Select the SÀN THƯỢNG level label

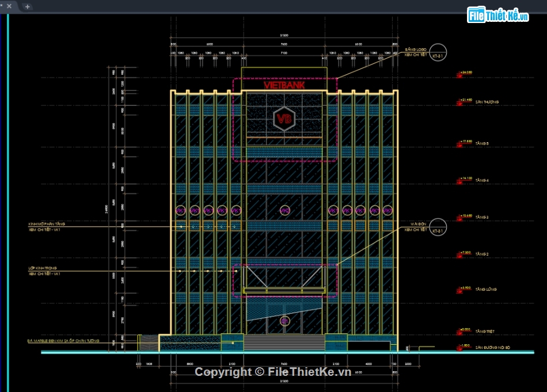pos(487,102)
